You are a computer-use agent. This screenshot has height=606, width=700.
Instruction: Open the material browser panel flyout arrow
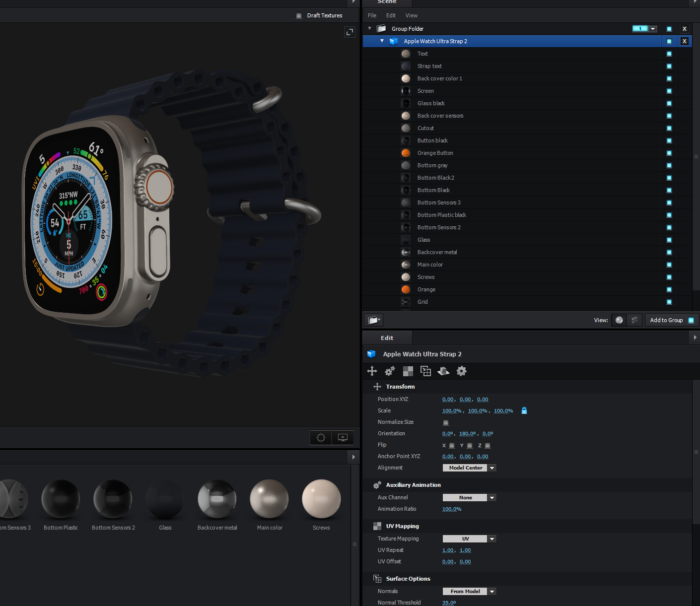coord(353,457)
